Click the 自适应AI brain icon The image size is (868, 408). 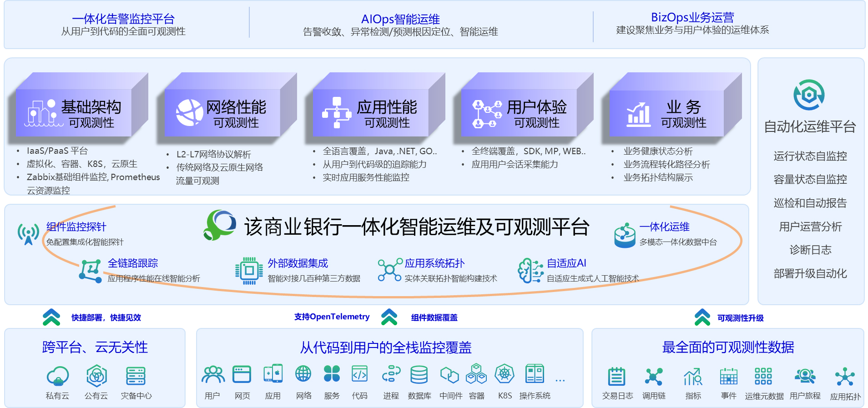[x=530, y=270]
